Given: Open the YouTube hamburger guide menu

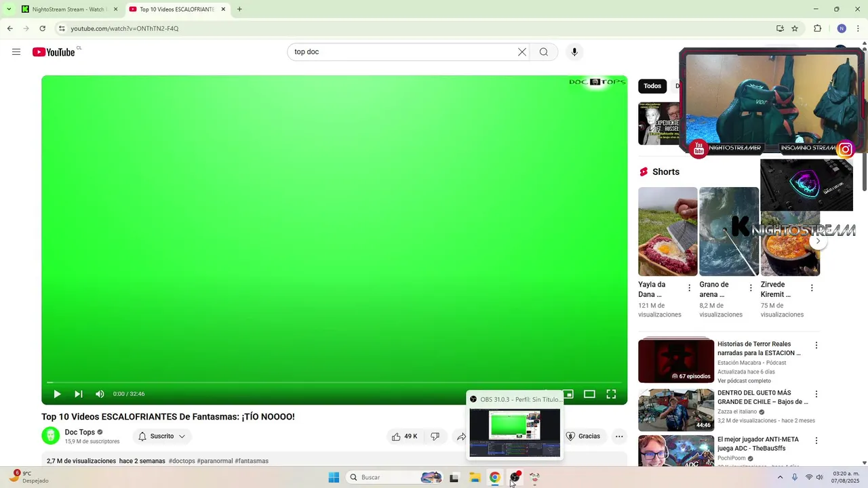Looking at the screenshot, I should (16, 52).
